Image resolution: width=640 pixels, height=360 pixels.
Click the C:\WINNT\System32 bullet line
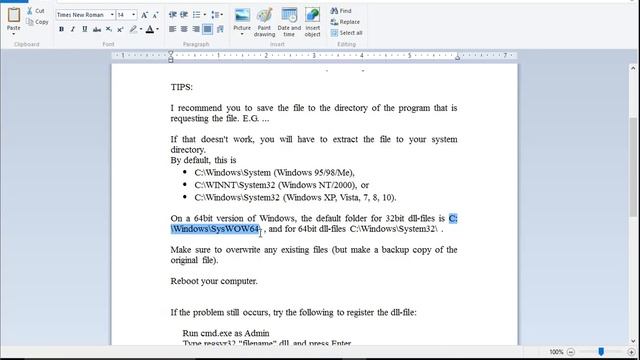(282, 185)
